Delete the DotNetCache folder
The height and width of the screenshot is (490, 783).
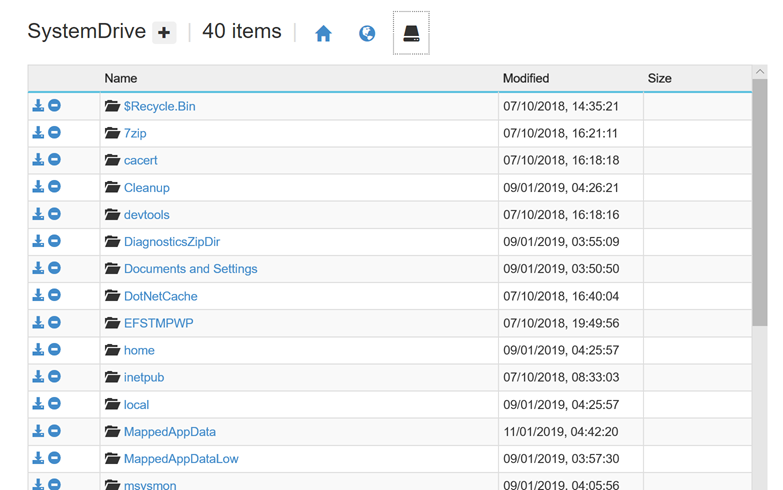tap(55, 295)
